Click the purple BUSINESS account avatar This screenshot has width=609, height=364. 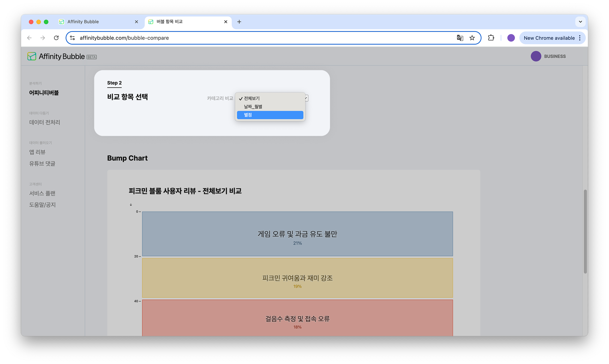click(x=536, y=56)
